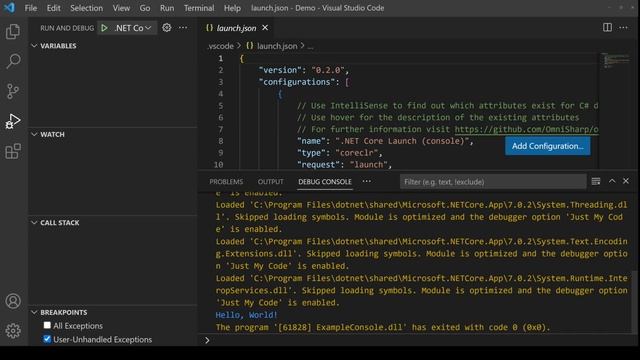Toggle User-Unhandled Exceptions checkbox
Image resolution: width=640 pixels, height=360 pixels.
47,339
